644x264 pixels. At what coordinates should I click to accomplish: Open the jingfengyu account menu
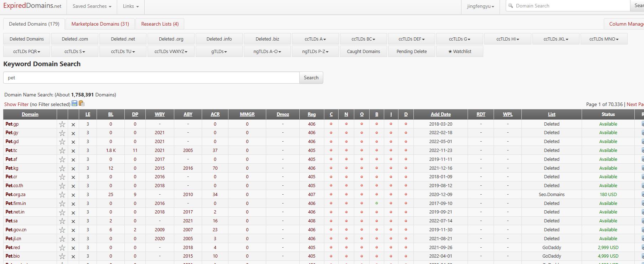pos(480,6)
